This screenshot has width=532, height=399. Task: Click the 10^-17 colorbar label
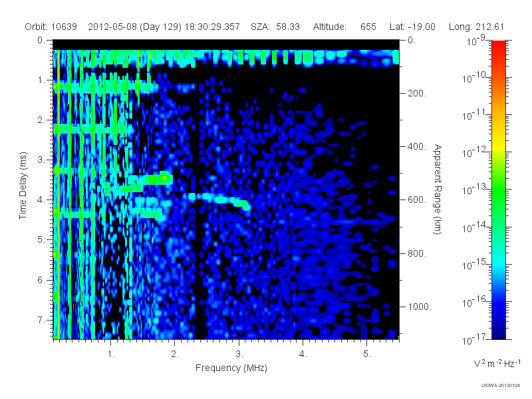pyautogui.click(x=473, y=338)
